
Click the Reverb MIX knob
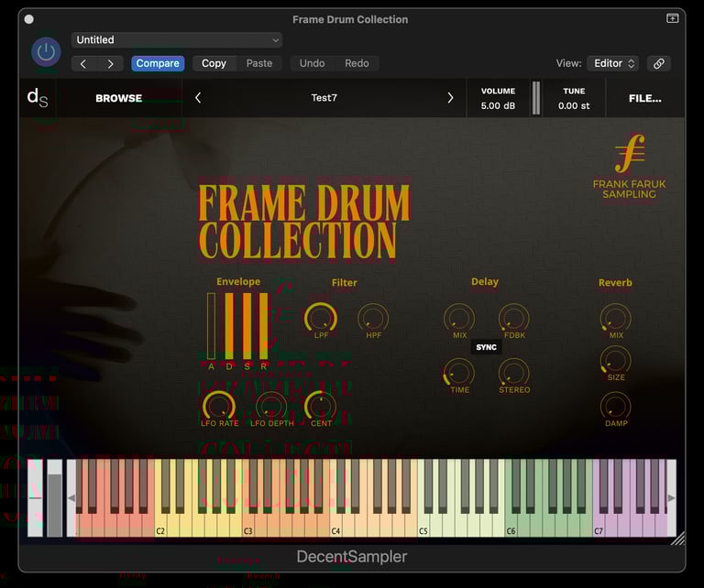pos(616,318)
